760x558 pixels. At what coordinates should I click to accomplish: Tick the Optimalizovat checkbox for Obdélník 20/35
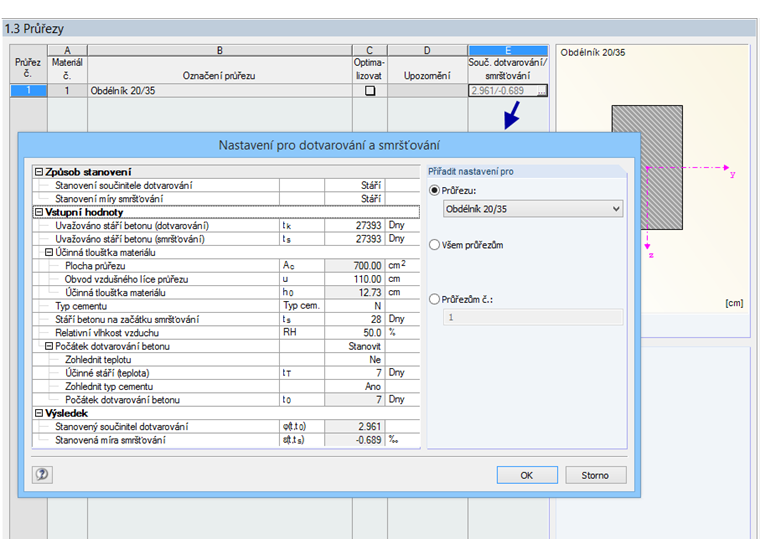(x=370, y=91)
